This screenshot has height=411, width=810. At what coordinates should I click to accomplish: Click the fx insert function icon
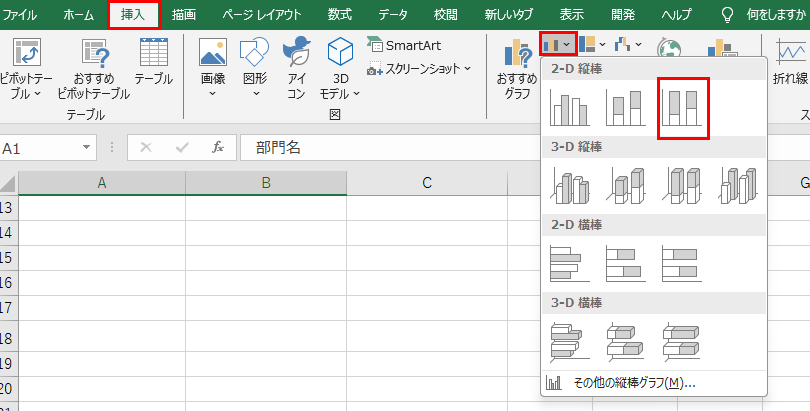tap(217, 147)
